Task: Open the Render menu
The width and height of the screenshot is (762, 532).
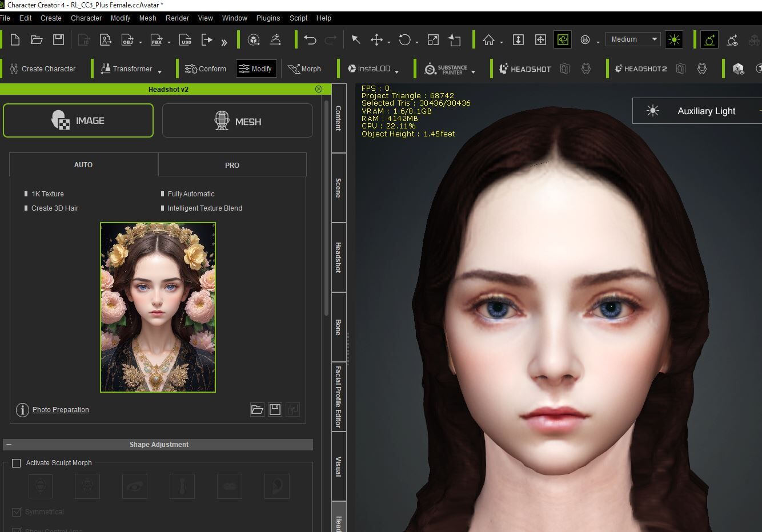Action: [x=177, y=18]
